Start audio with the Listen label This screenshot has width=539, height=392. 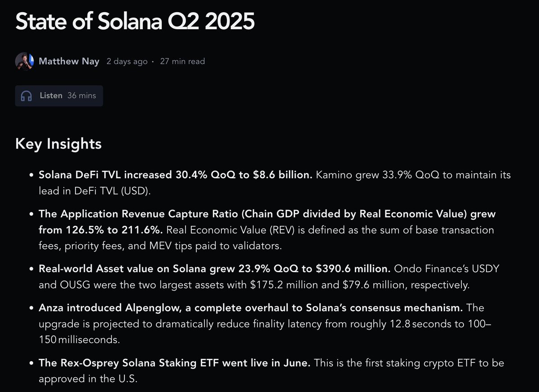(x=51, y=95)
